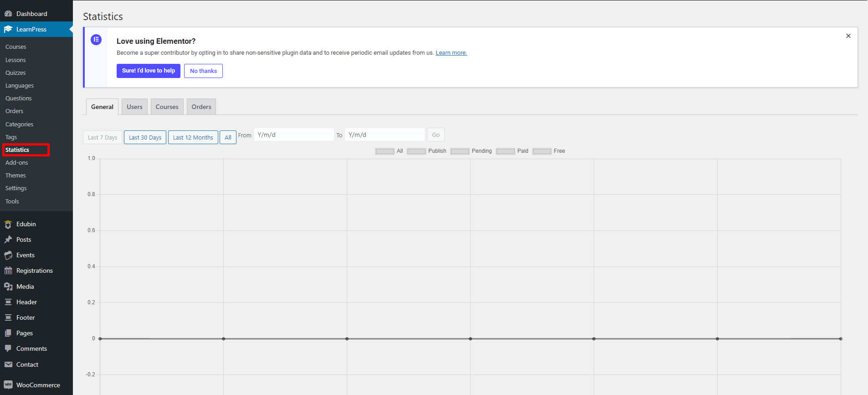Viewport: 868px width, 395px height.
Task: Hide the Pending dataset via legend
Action: click(x=460, y=151)
